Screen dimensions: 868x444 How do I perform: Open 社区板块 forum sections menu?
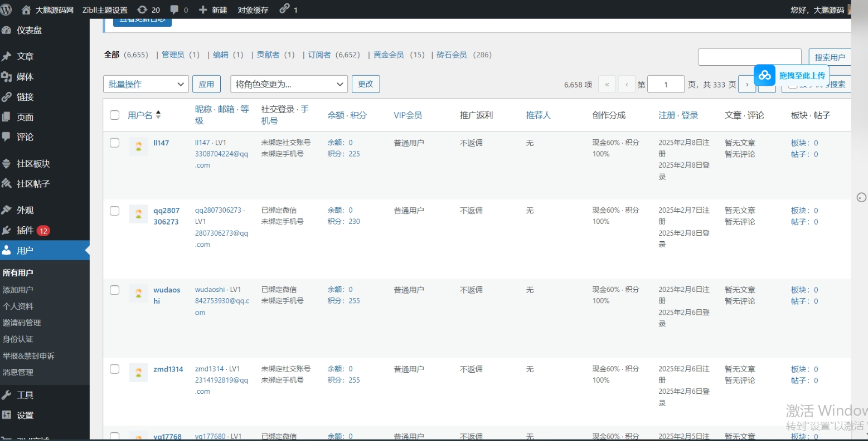45,164
